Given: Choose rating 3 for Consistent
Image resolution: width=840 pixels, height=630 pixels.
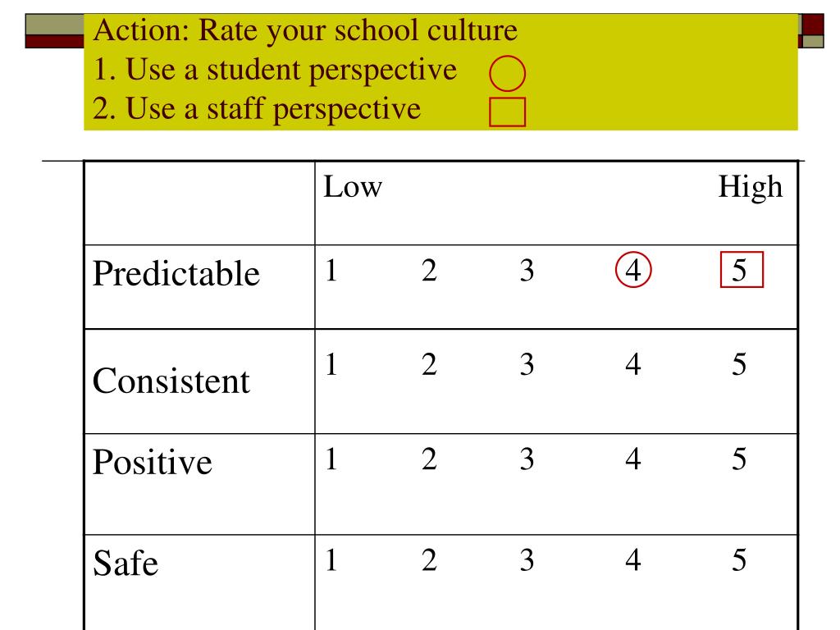Looking at the screenshot, I should click(527, 364).
